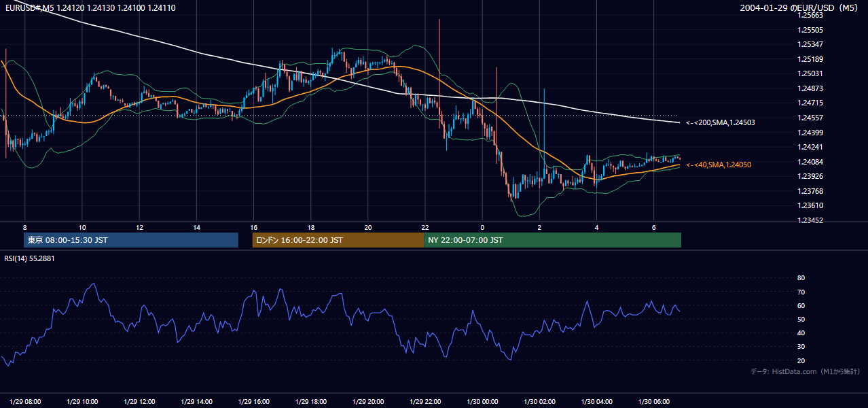868x408 pixels.
Task: Click the bottom time label 1/30 04:00
Action: (x=596, y=401)
